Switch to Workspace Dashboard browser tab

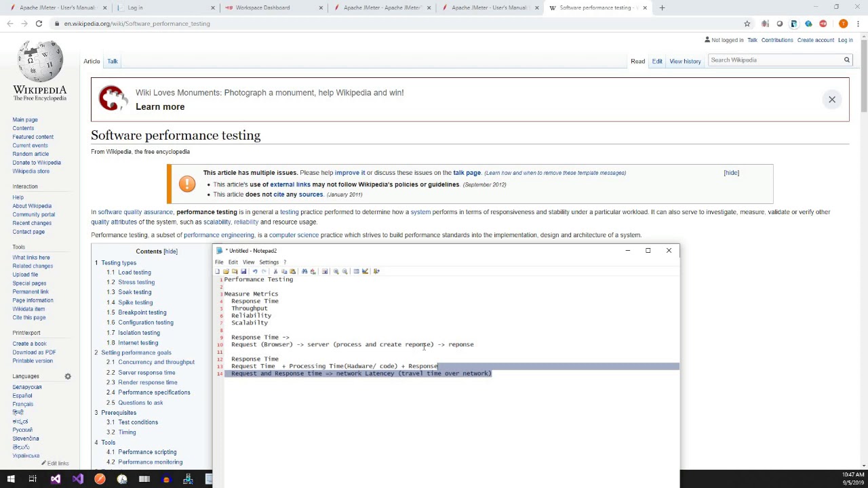click(x=269, y=7)
